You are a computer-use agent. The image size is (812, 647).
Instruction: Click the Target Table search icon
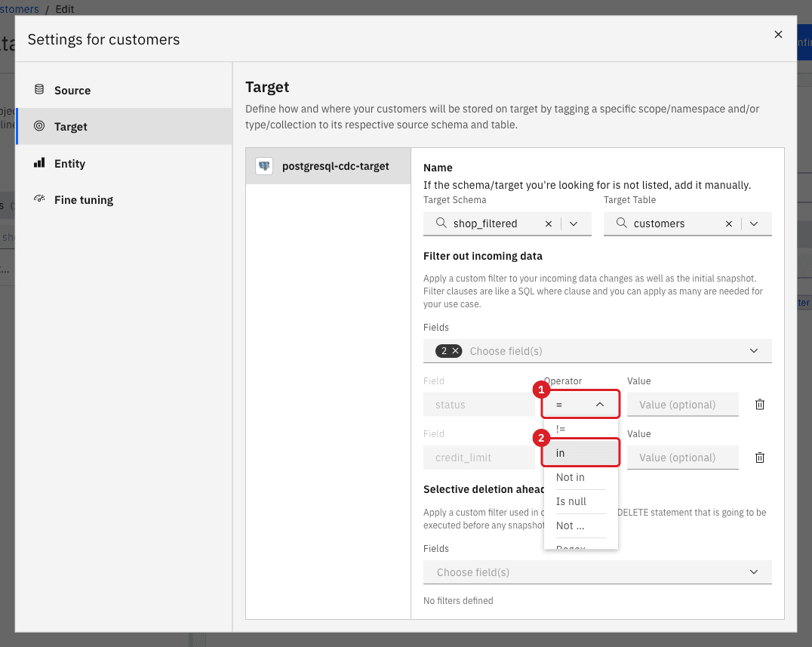(621, 223)
